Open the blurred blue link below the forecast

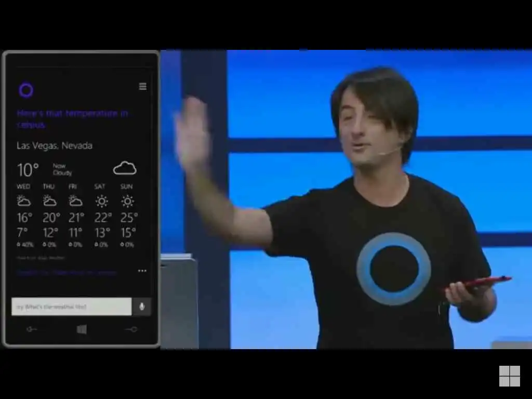(67, 272)
